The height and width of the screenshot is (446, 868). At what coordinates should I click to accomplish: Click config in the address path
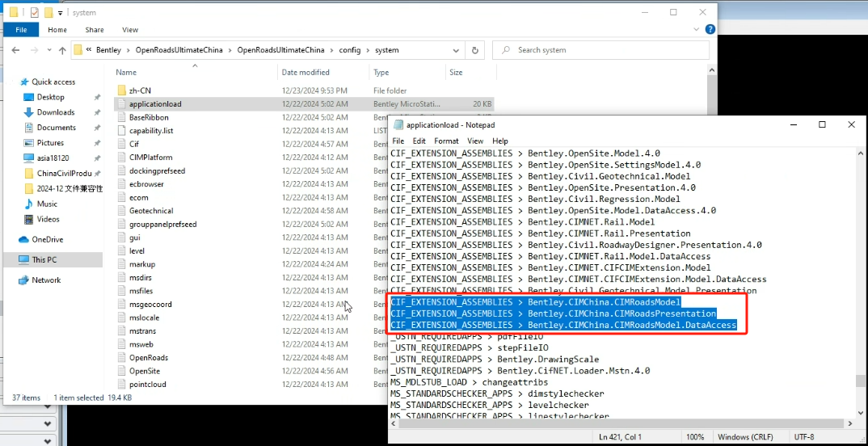coord(349,50)
